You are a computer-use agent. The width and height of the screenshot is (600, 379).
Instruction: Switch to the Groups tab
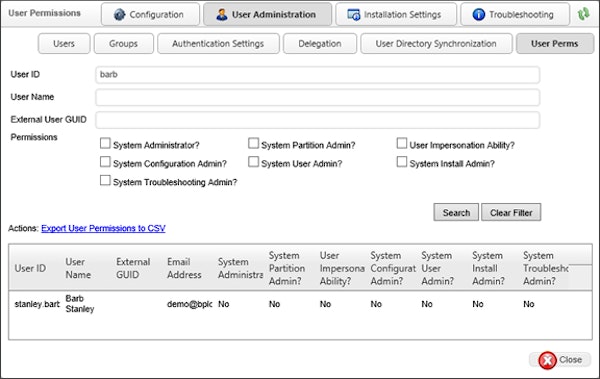pyautogui.click(x=124, y=44)
